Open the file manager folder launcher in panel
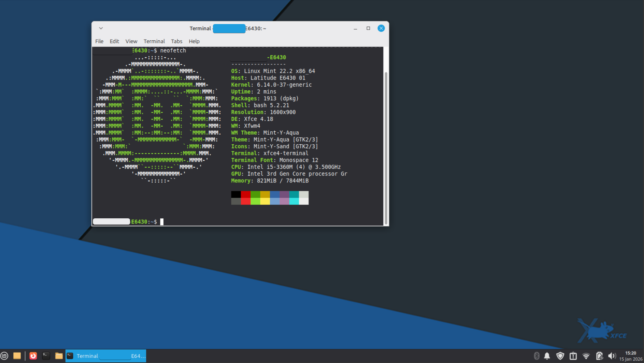This screenshot has height=363, width=644. tap(59, 356)
